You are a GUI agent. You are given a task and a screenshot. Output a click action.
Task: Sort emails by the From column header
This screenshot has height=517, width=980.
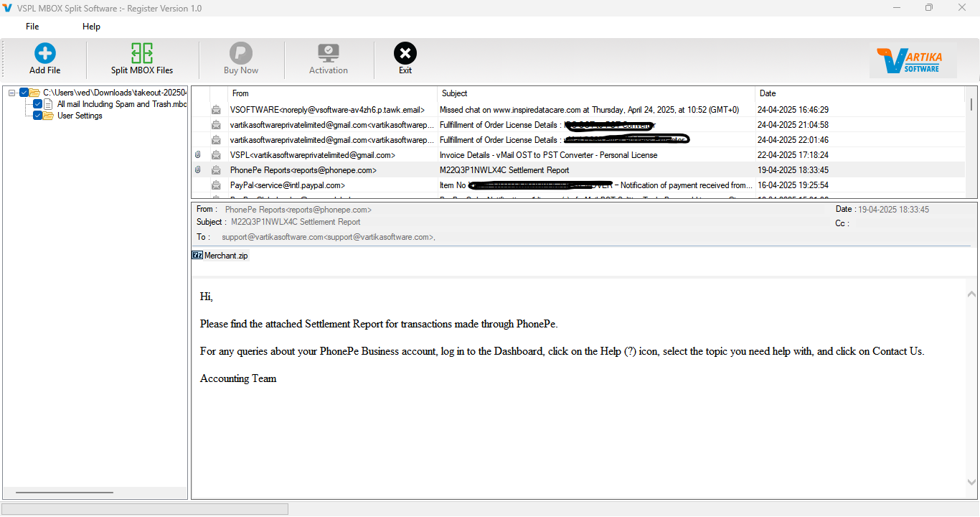pyautogui.click(x=332, y=93)
